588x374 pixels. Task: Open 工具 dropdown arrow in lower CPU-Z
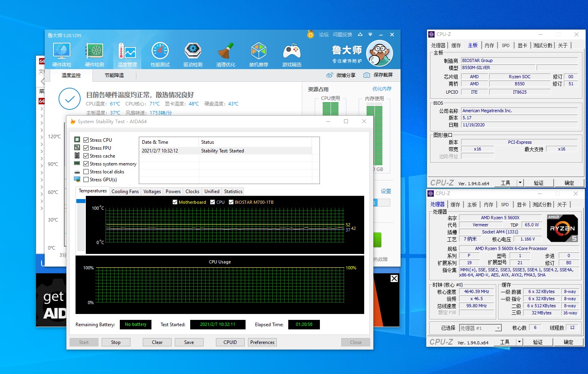tap(519, 342)
